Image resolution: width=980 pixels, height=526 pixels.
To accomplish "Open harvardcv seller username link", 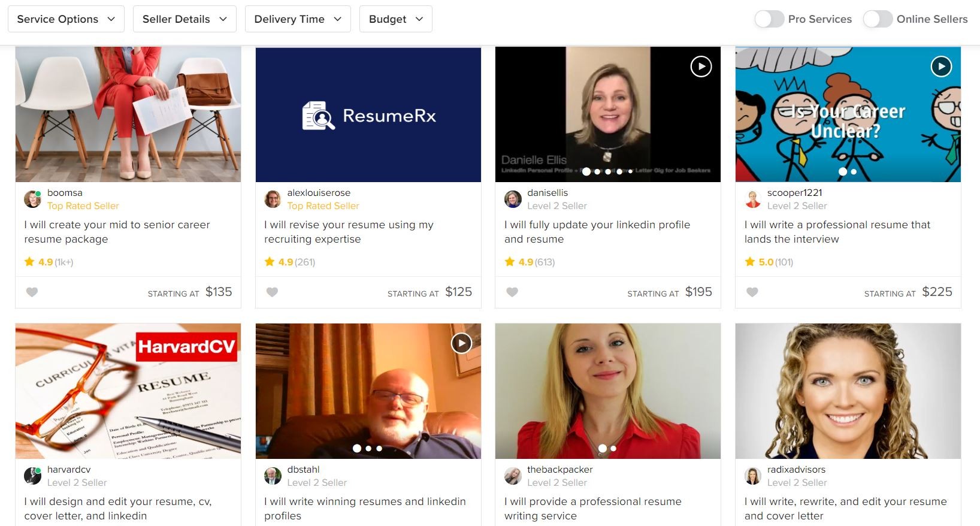I will tap(69, 470).
